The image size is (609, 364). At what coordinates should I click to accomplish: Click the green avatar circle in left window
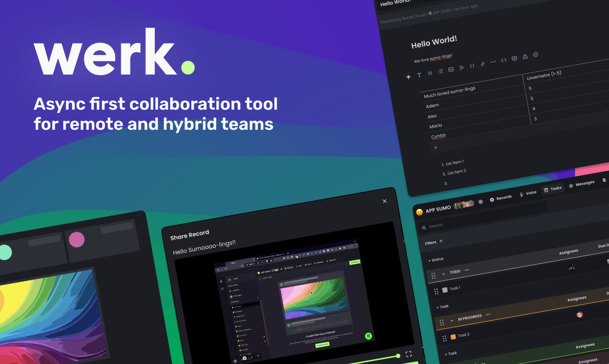coord(4,252)
